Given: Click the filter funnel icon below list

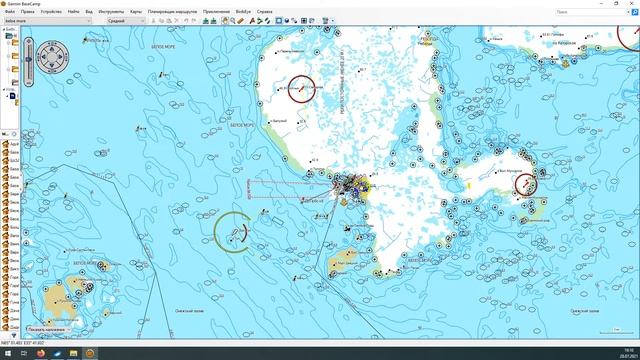Looking at the screenshot, I should coord(14,336).
